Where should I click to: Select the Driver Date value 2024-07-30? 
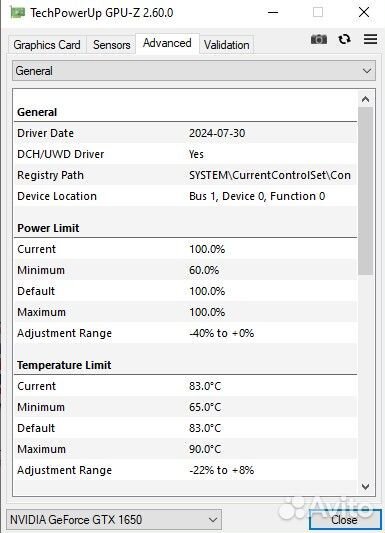tap(217, 133)
